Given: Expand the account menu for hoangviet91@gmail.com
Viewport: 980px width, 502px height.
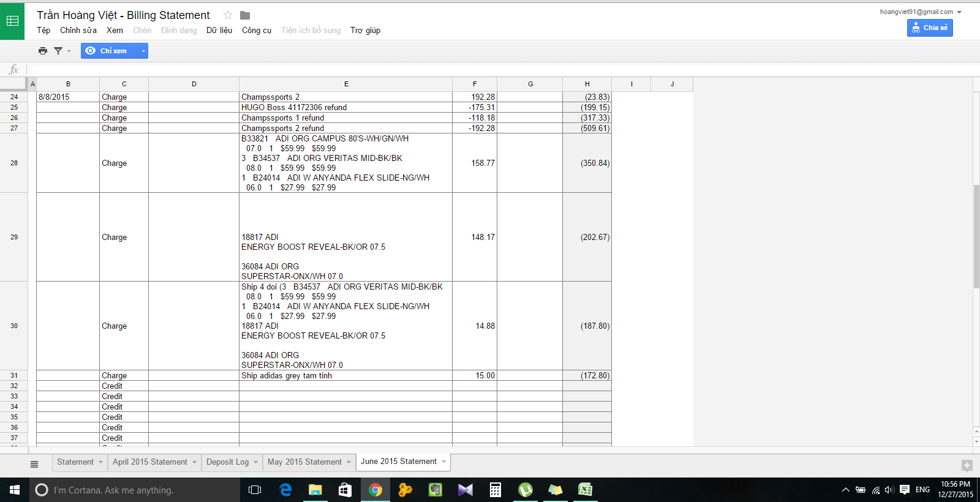Looking at the screenshot, I should (x=959, y=12).
